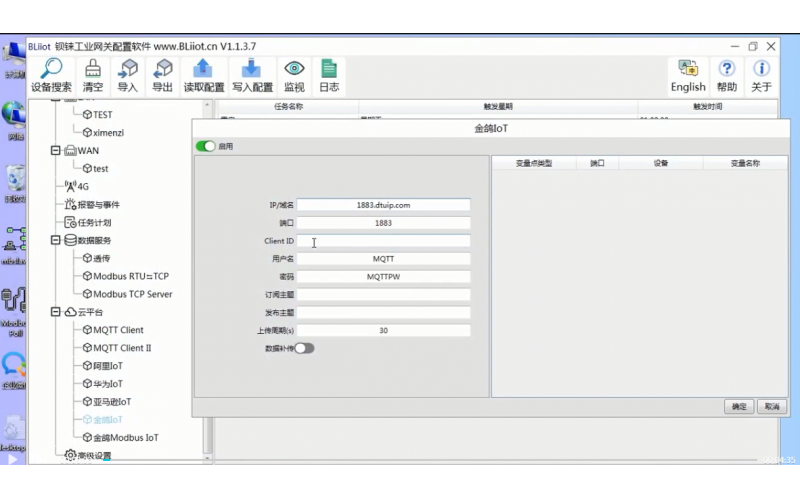The width and height of the screenshot is (800, 500).
Task: Open the 监视 monitor eye icon
Action: [x=294, y=69]
